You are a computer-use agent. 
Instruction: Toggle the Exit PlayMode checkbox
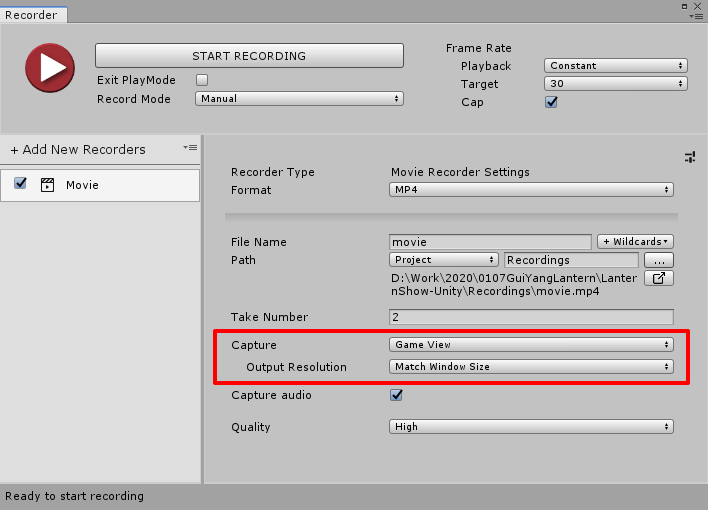pos(202,80)
